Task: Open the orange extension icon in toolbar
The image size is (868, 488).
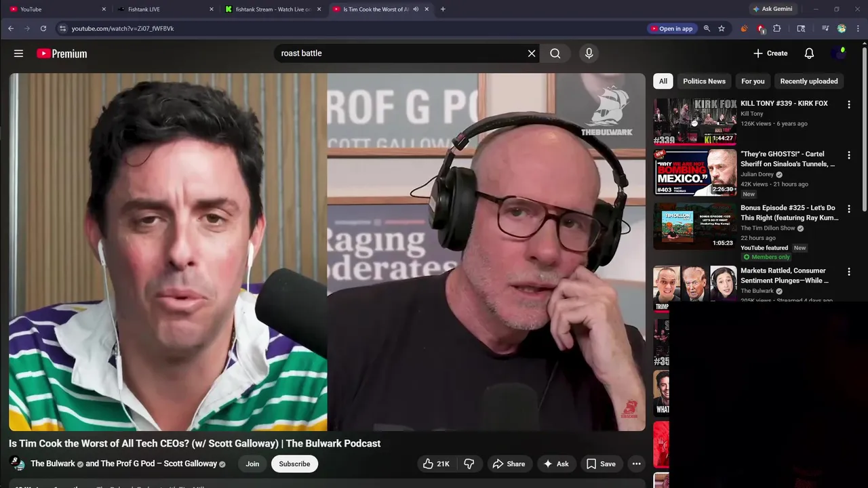Action: (744, 28)
